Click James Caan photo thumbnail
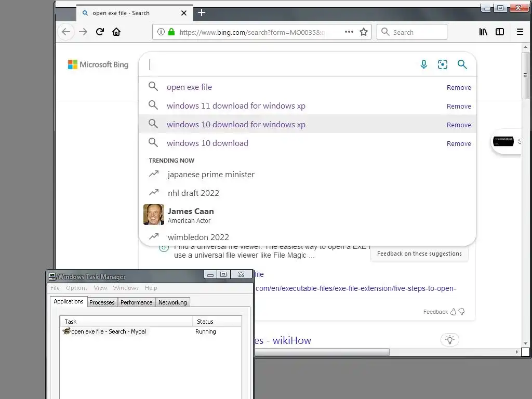Image resolution: width=532 pixels, height=399 pixels. pyautogui.click(x=154, y=215)
